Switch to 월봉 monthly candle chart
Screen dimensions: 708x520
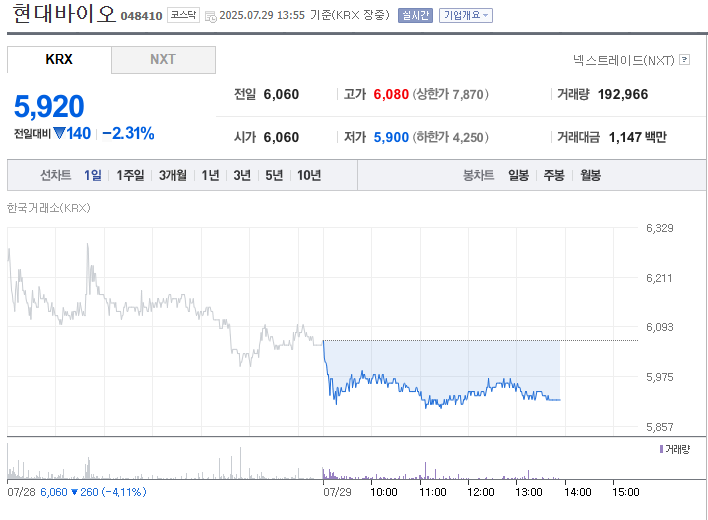[590, 175]
